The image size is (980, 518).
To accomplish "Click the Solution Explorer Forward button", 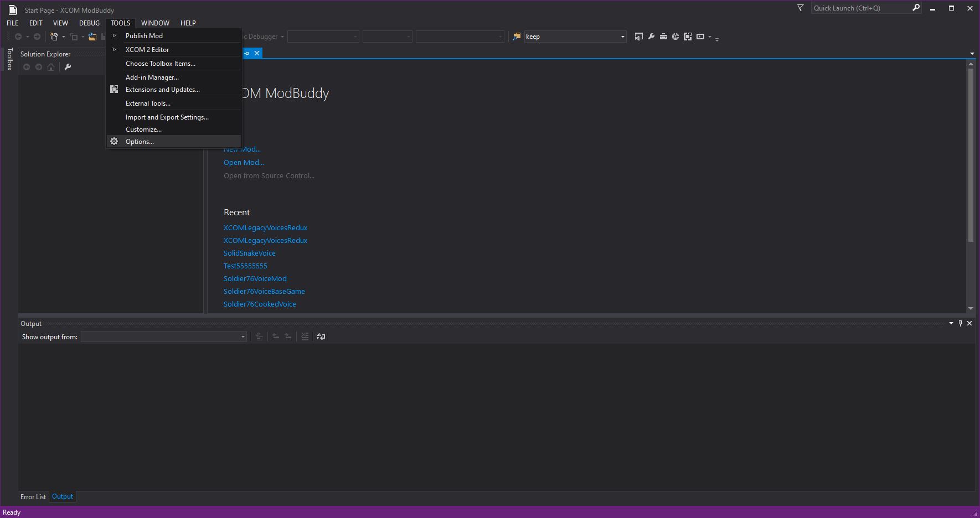I will [x=39, y=67].
